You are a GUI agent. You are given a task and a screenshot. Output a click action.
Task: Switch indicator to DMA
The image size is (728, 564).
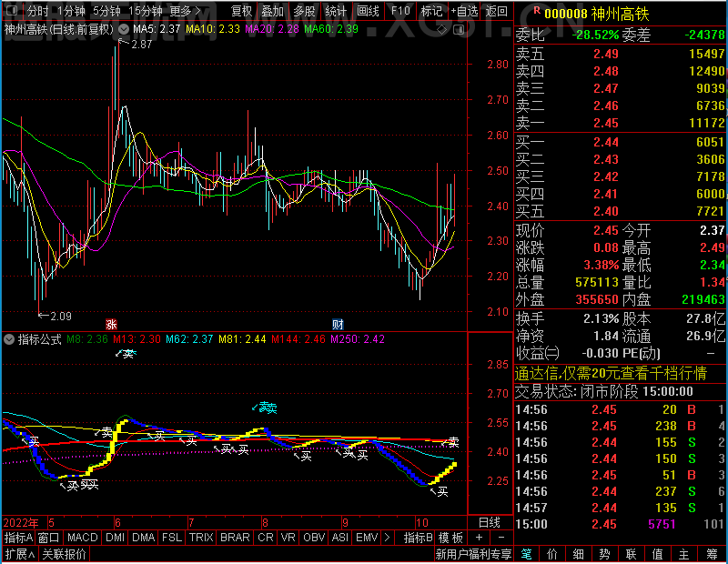click(144, 538)
